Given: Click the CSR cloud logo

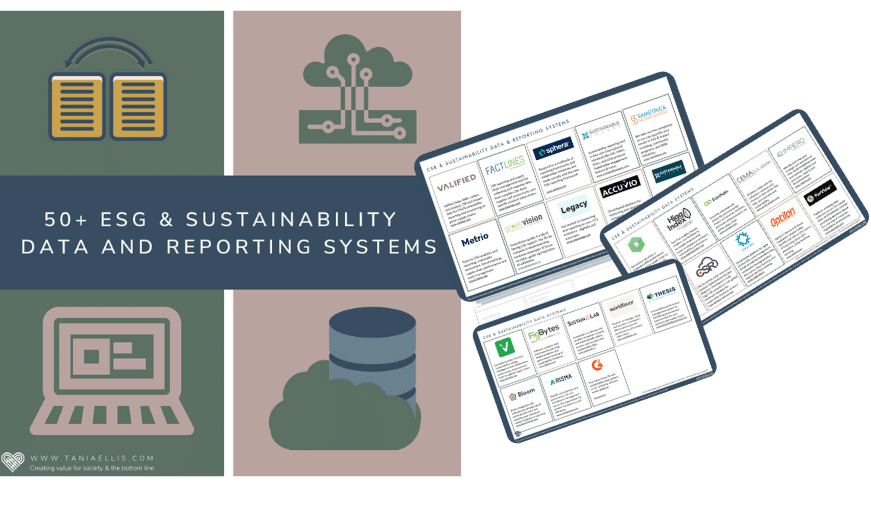Looking at the screenshot, I should click(x=708, y=267).
